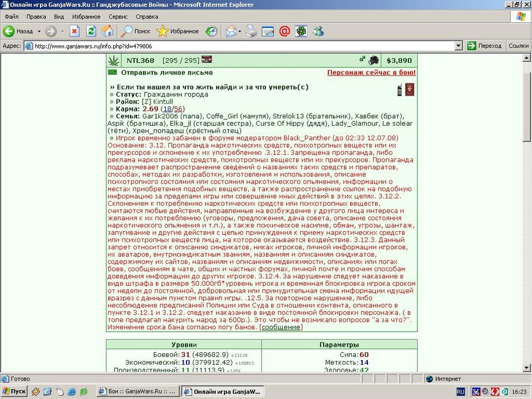Click the male gender symbol icon
The image size is (532, 399).
coord(362,59)
